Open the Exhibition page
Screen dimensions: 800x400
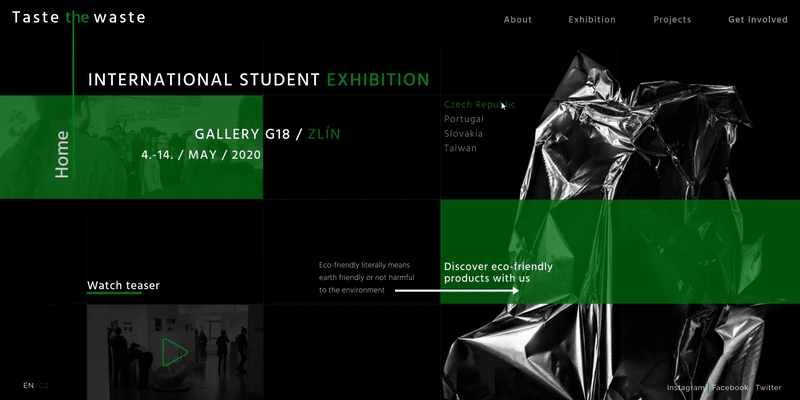pos(592,19)
